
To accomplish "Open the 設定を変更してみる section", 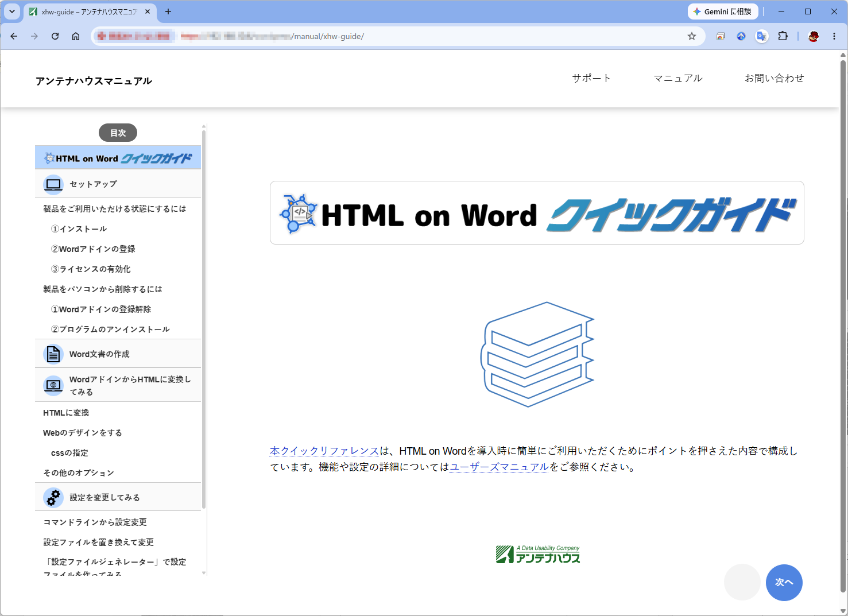I will click(118, 497).
